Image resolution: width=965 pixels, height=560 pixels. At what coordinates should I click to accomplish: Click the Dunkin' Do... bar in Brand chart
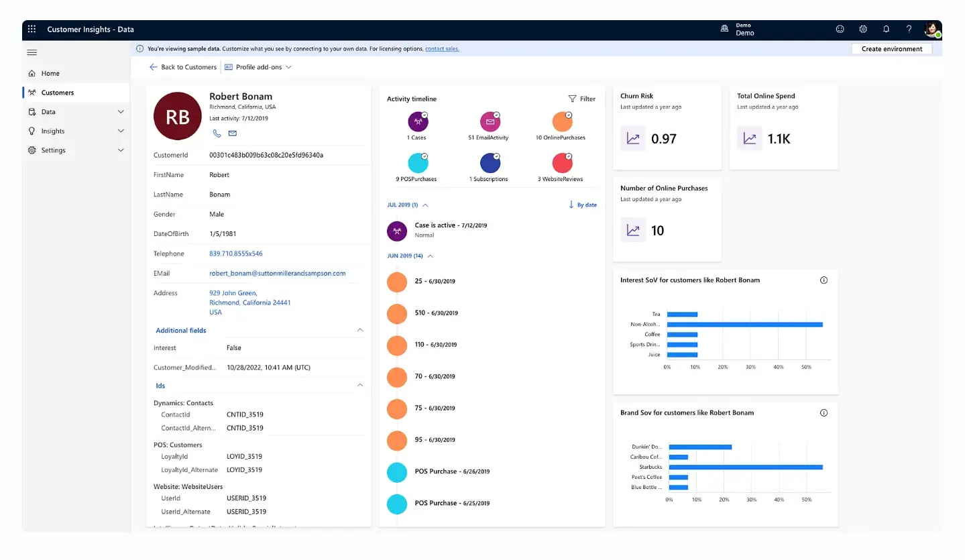tap(700, 447)
